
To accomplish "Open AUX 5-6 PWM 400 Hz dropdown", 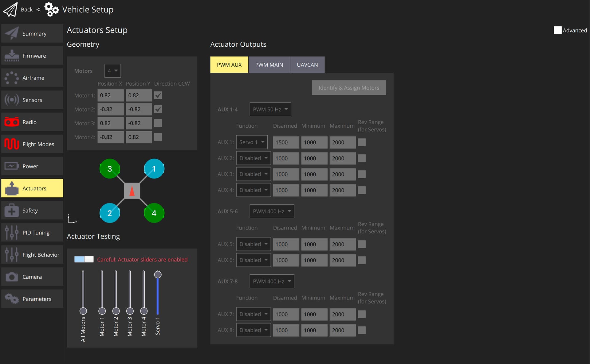I will pyautogui.click(x=272, y=211).
